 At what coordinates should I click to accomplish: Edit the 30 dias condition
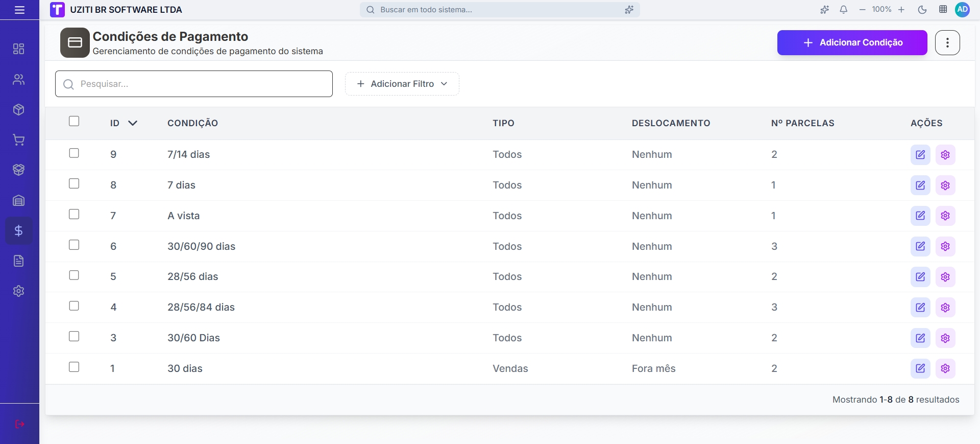point(920,368)
